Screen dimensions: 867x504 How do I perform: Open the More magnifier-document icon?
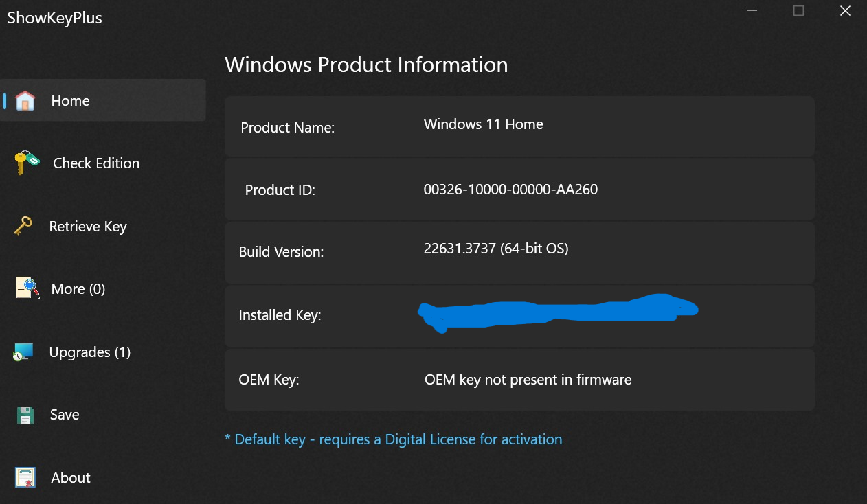click(x=25, y=288)
